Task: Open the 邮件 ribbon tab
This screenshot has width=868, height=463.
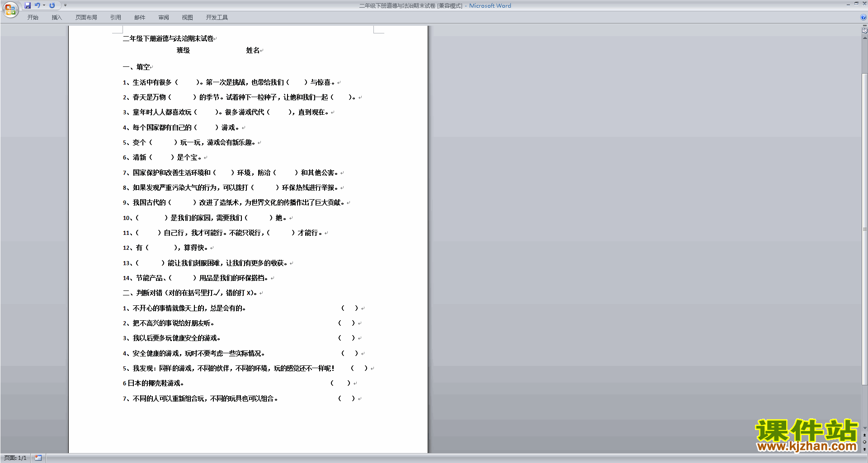Action: point(140,18)
